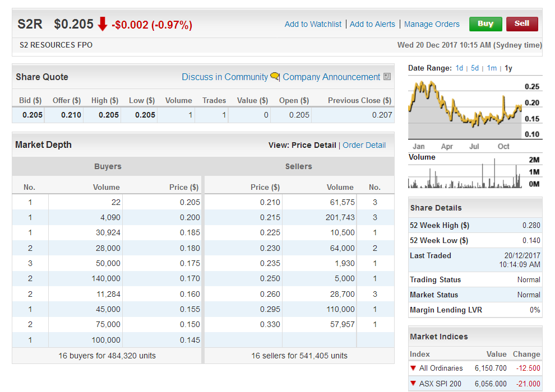The image size is (555, 392).
Task: Click the 52 Week High value 0.280
Action: pyautogui.click(x=531, y=226)
